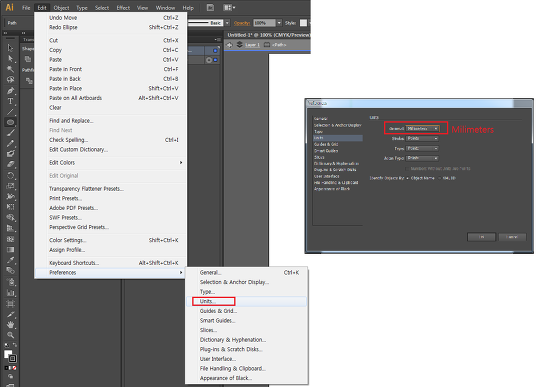
Task: Select the Blend tool
Action: coord(10,271)
